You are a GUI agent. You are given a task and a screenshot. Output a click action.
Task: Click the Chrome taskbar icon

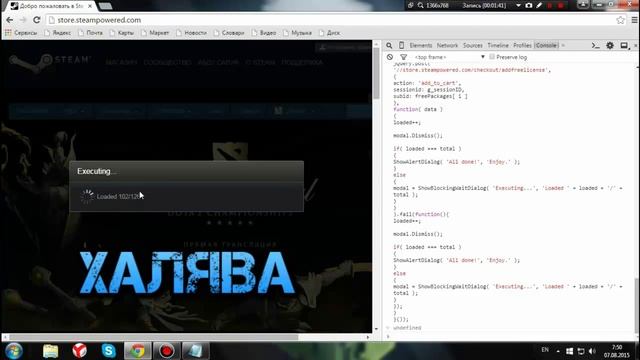[138, 351]
